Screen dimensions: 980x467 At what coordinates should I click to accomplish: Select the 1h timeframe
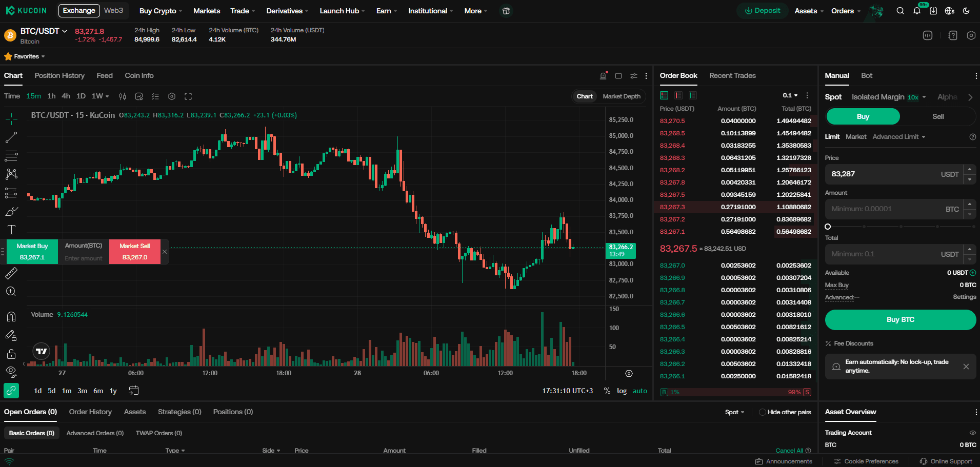[x=51, y=96]
